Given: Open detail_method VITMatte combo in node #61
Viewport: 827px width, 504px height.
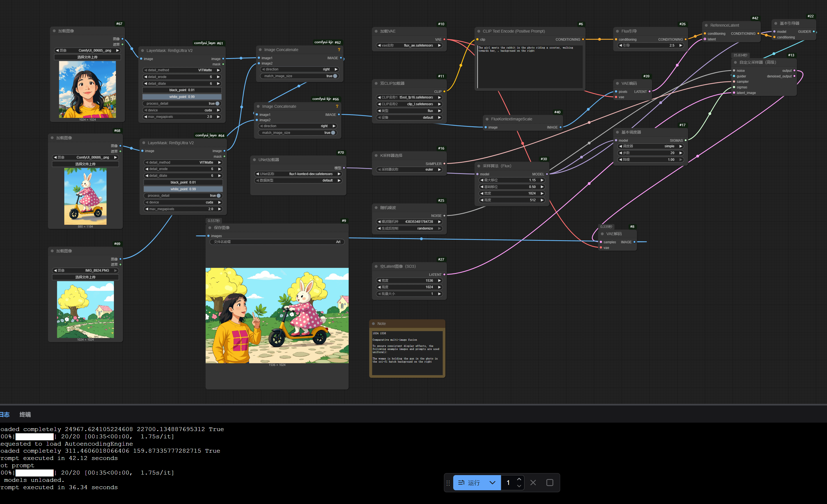Looking at the screenshot, I should coord(182,70).
